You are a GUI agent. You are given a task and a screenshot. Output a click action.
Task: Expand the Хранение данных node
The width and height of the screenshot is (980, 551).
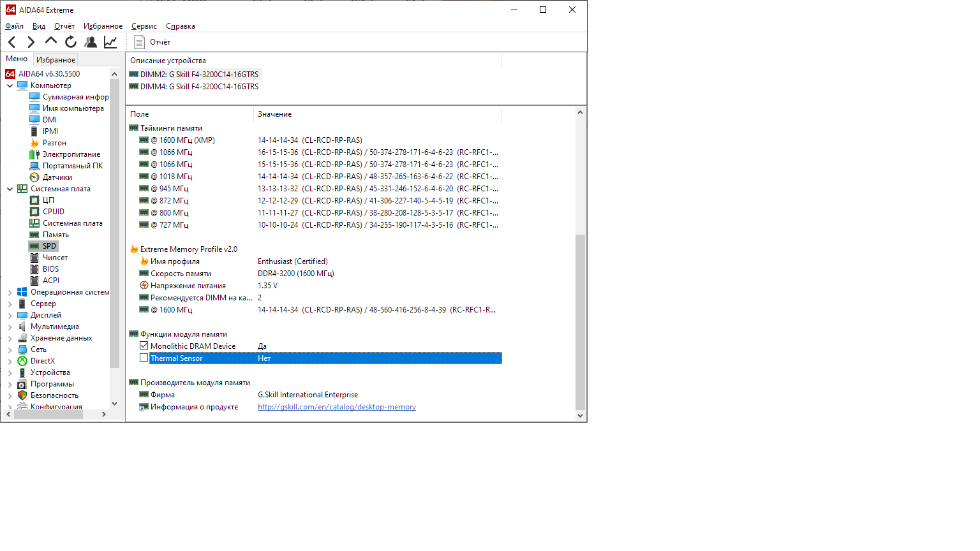click(10, 338)
